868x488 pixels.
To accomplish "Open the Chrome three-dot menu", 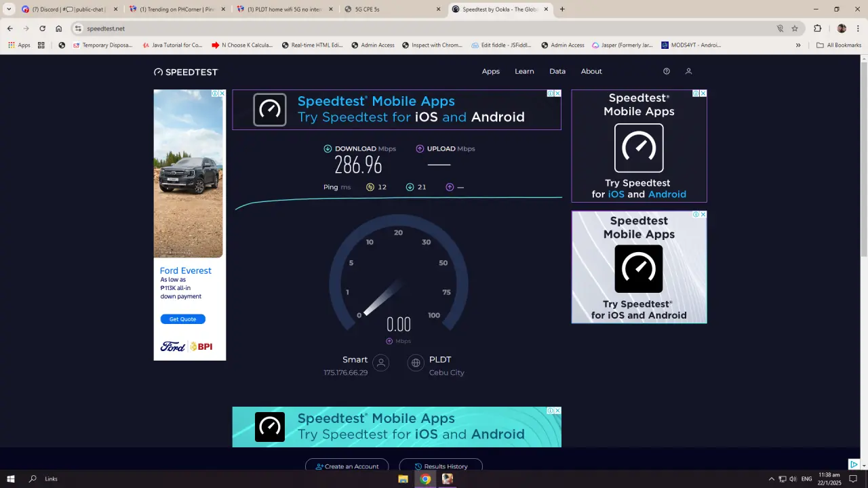I will pyautogui.click(x=856, y=28).
